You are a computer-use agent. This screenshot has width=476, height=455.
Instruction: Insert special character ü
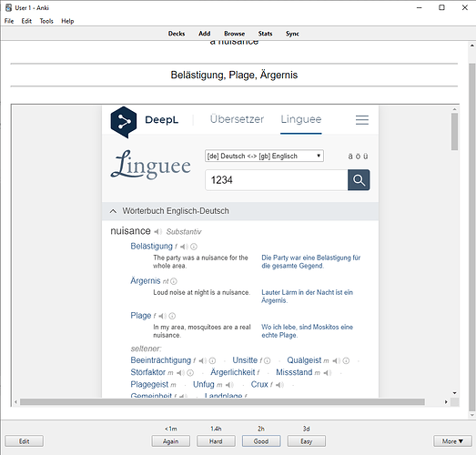366,157
